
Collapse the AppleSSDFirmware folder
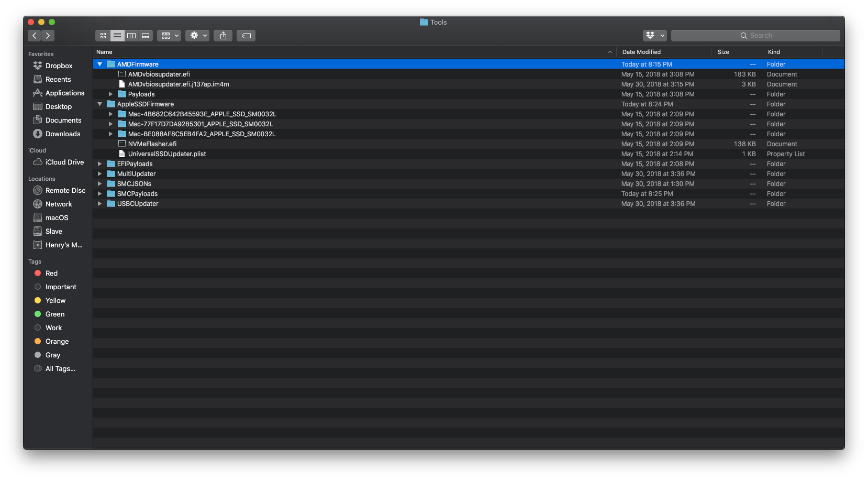tap(99, 104)
